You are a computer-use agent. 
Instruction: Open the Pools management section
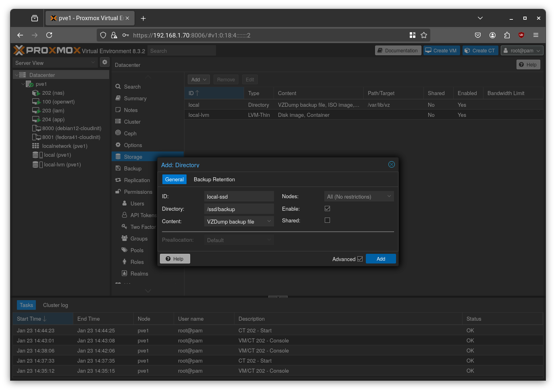[136, 250]
